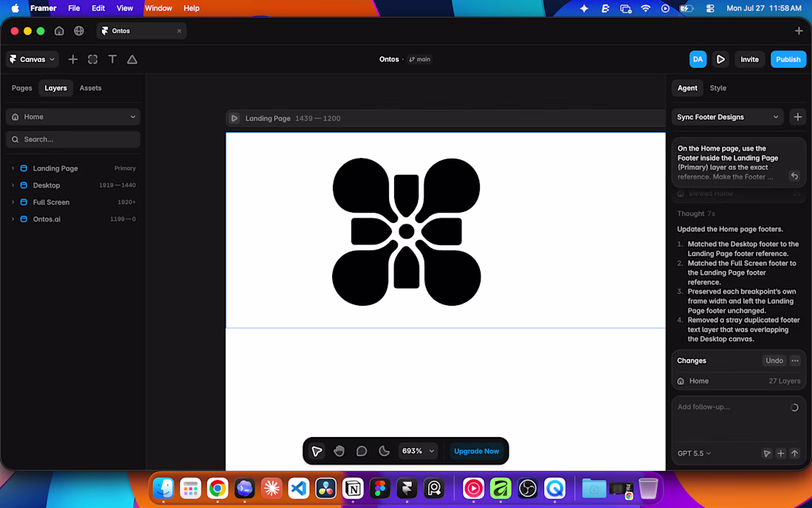Image resolution: width=812 pixels, height=508 pixels.
Task: Click Undo in the Changes panel
Action: click(x=774, y=360)
